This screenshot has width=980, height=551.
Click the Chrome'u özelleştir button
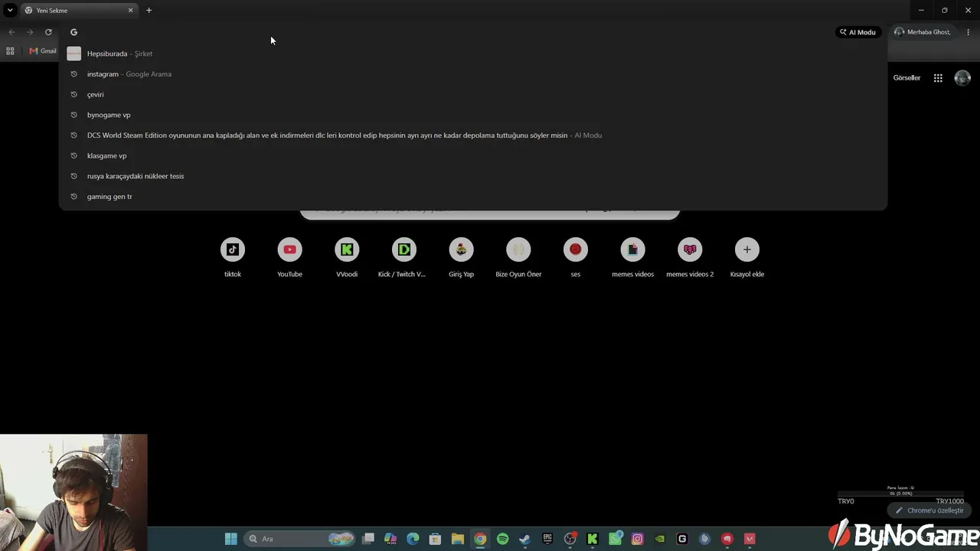[929, 510]
